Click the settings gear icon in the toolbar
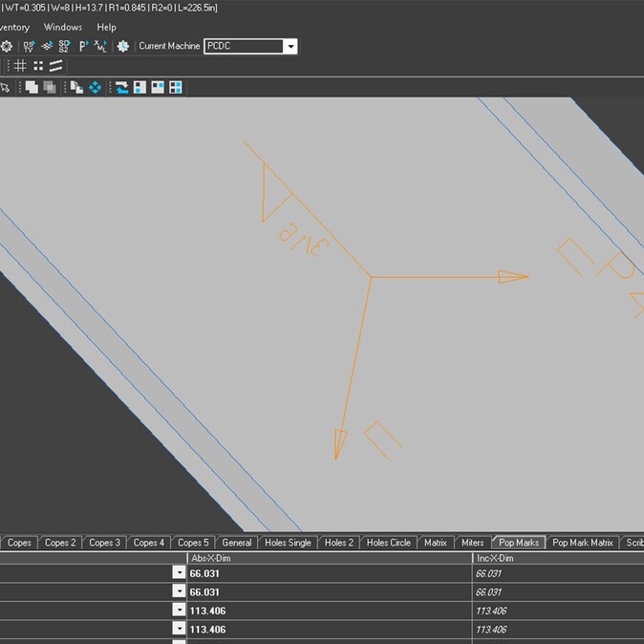 click(6, 46)
